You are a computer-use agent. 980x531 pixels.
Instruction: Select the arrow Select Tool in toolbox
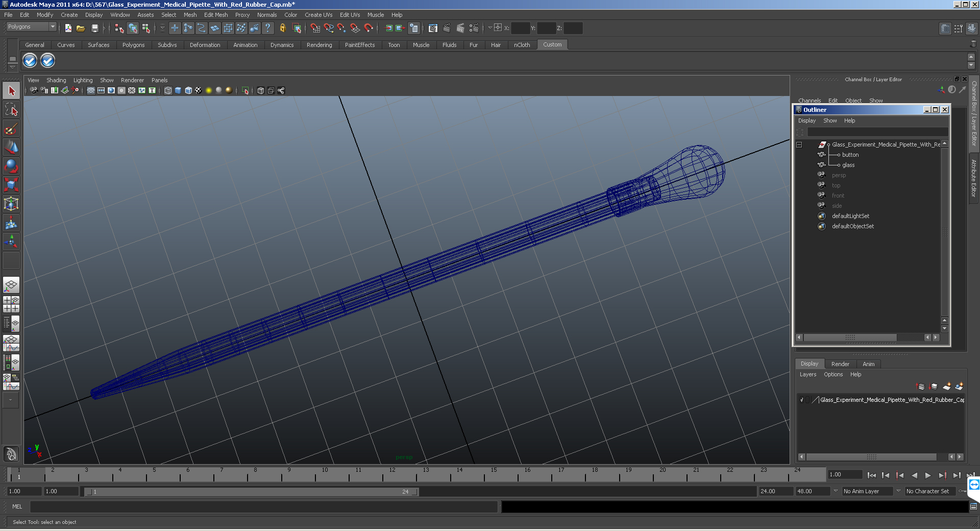pyautogui.click(x=11, y=91)
